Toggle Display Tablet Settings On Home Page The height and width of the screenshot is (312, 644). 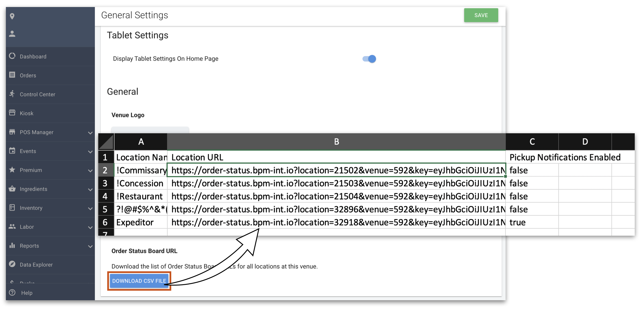369,59
